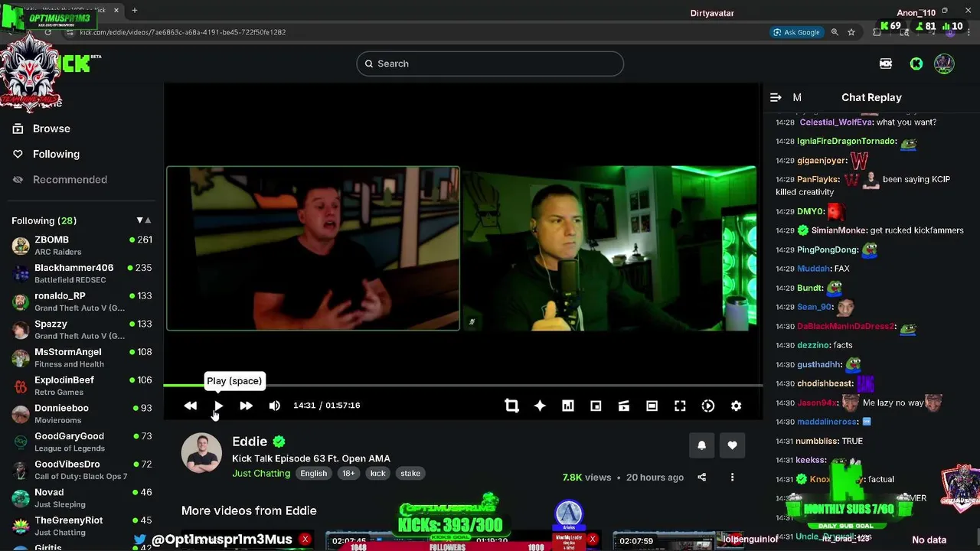The image size is (980, 551).
Task: Open a new browser tab
Action: tap(135, 11)
